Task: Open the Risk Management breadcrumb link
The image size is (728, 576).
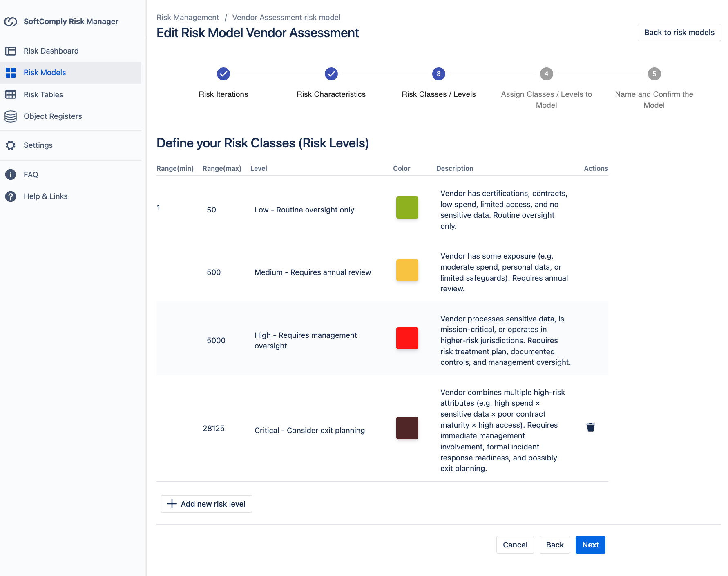Action: point(188,18)
